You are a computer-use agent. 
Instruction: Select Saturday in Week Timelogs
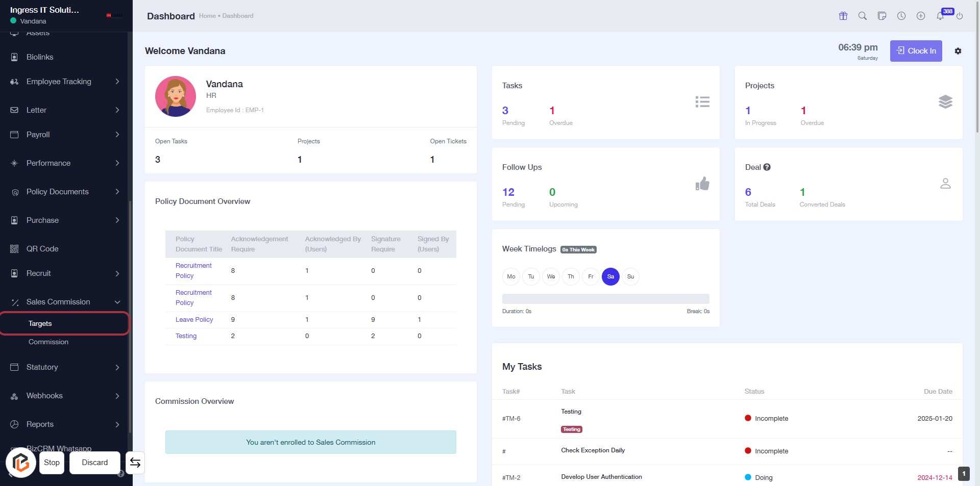click(610, 276)
